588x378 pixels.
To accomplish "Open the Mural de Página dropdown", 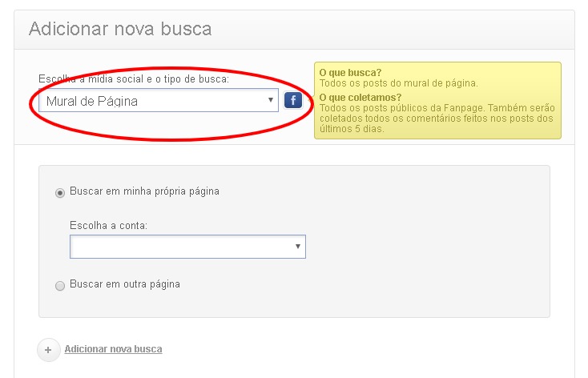I will click(x=159, y=100).
